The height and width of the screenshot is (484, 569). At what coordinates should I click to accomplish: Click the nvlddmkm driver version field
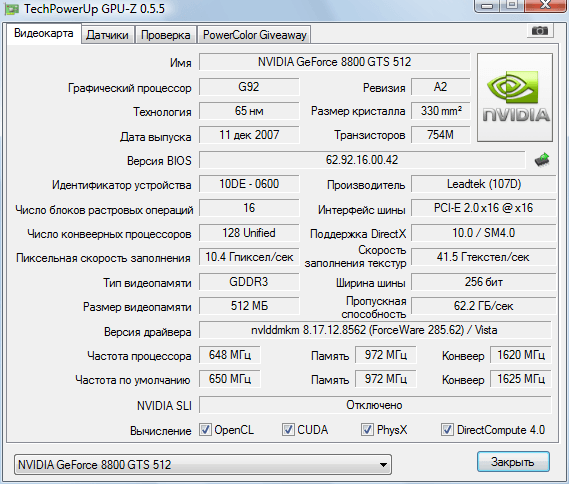pos(375,330)
